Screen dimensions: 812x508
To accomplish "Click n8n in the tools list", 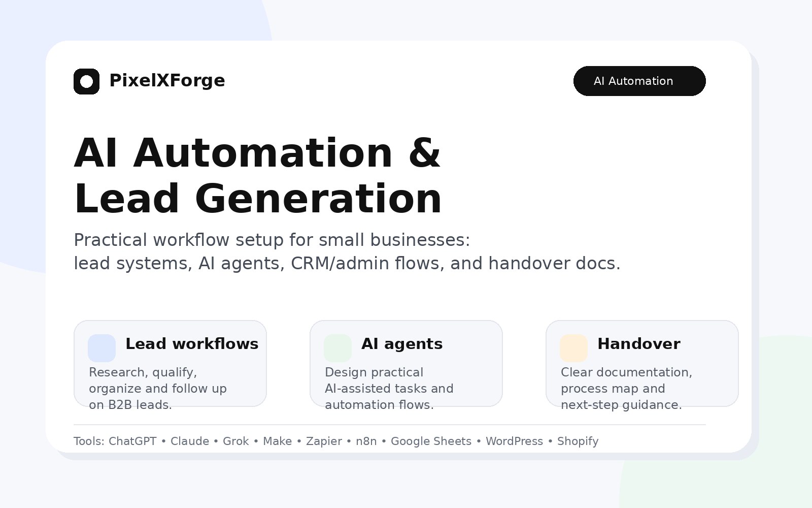I will [x=366, y=441].
